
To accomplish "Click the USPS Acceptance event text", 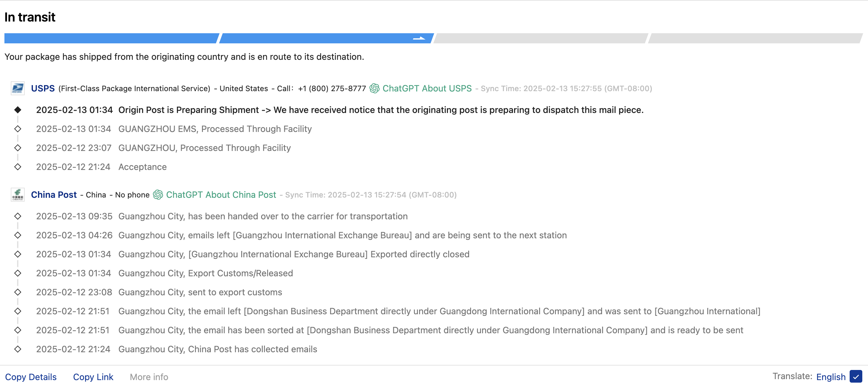I will [142, 167].
